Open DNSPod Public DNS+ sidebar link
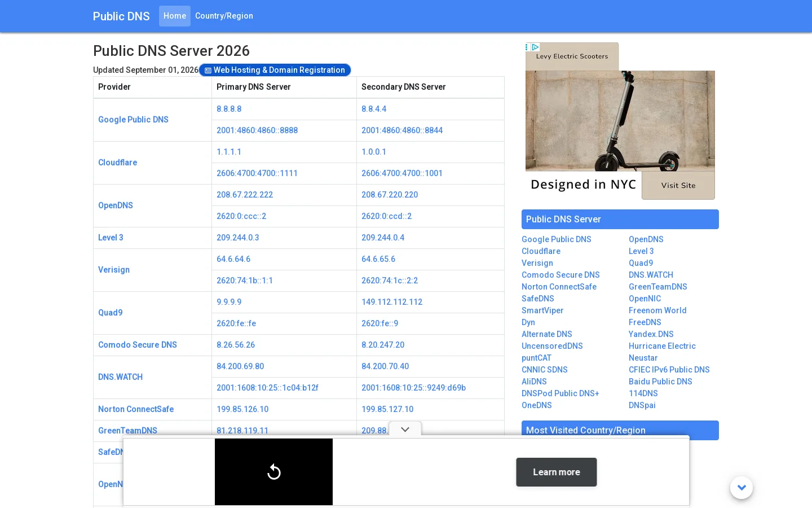 pyautogui.click(x=561, y=393)
